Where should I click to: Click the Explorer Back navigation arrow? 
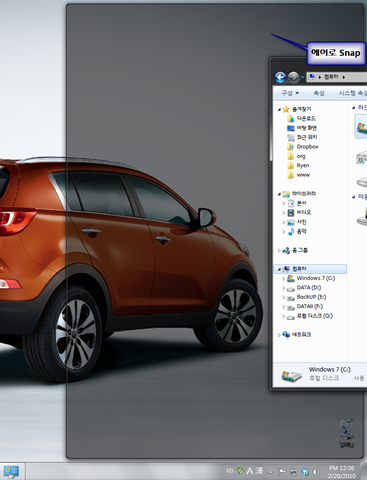pos(280,77)
